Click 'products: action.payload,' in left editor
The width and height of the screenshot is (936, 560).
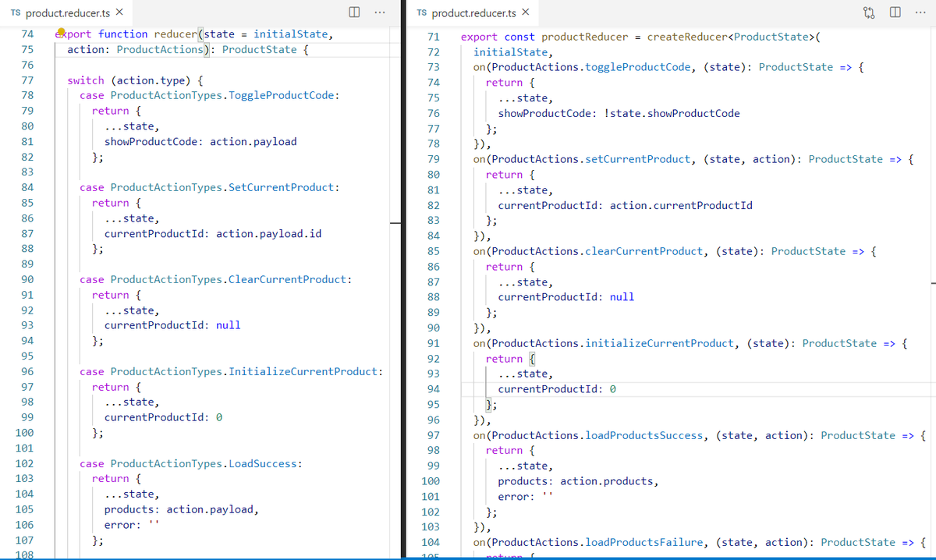[x=182, y=510]
